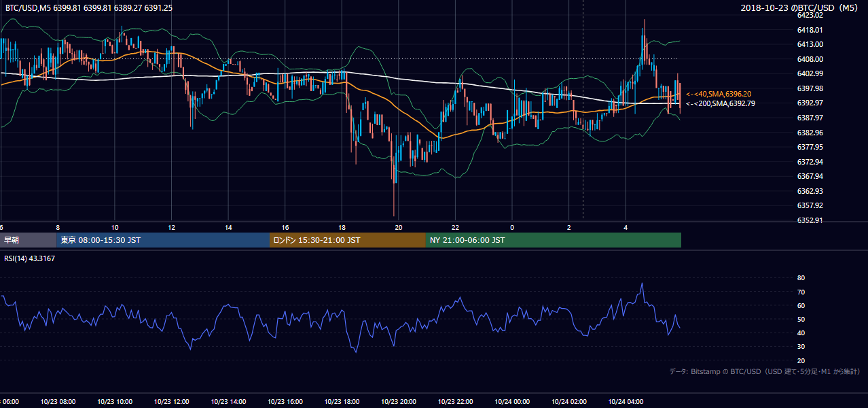The image size is (868, 408).
Task: Select the 早朝 session bar
Action: click(28, 240)
